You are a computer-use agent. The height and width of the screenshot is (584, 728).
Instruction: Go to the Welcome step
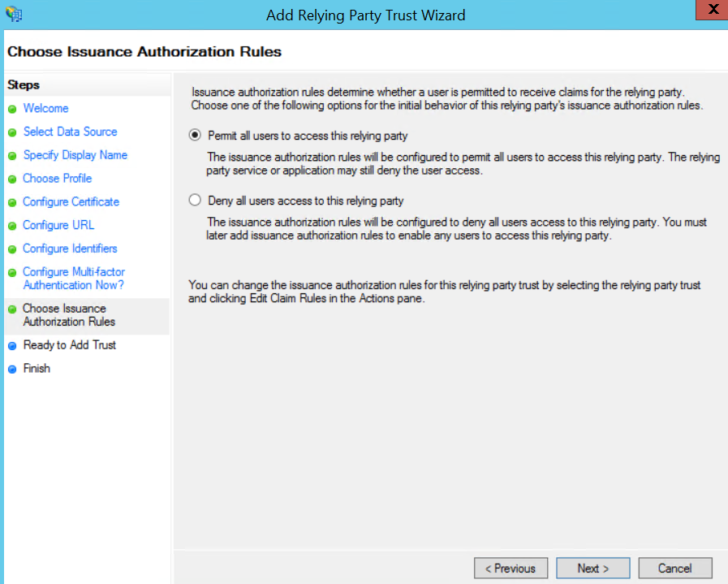[x=45, y=108]
